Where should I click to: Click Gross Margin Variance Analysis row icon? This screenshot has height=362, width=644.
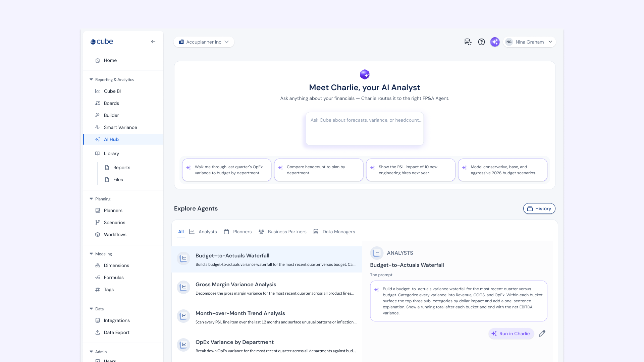183,287
